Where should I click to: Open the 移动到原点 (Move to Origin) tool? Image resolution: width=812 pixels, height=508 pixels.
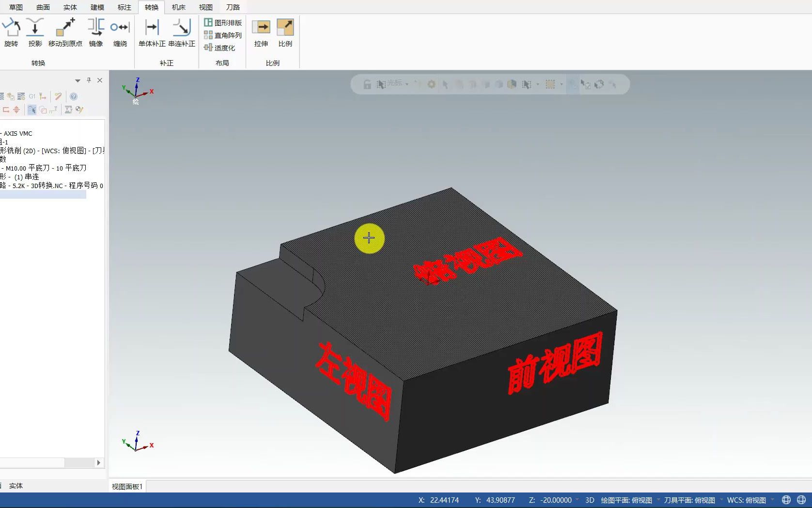65,33
